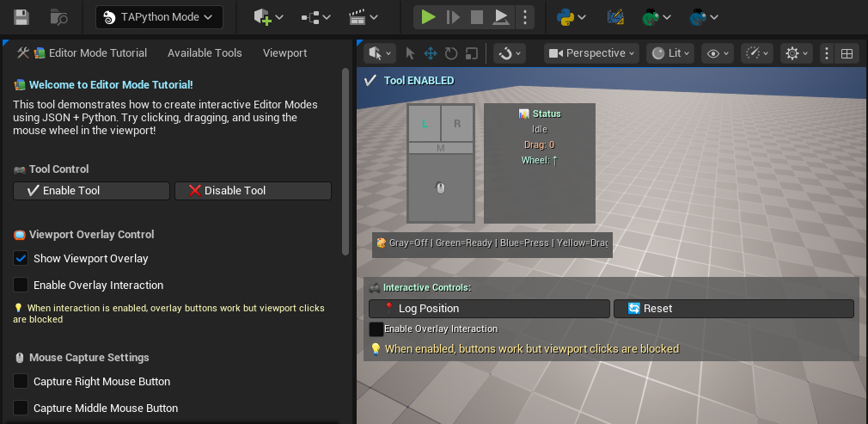Click the viewport three-dot options icon
This screenshot has height=424, width=868.
pyautogui.click(x=827, y=53)
